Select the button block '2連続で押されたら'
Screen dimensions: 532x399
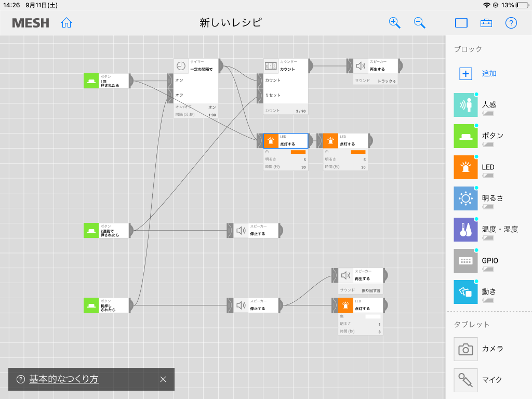pyautogui.click(x=106, y=230)
